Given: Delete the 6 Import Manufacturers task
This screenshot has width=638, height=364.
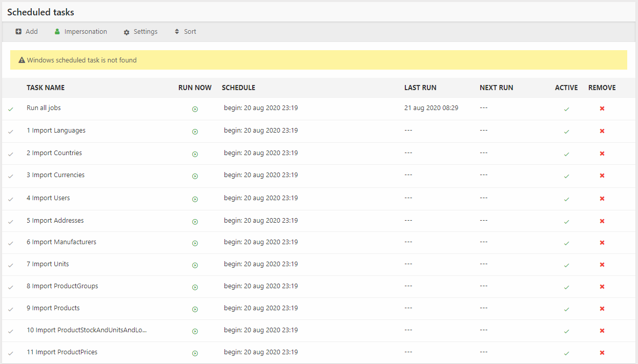Looking at the screenshot, I should point(602,243).
